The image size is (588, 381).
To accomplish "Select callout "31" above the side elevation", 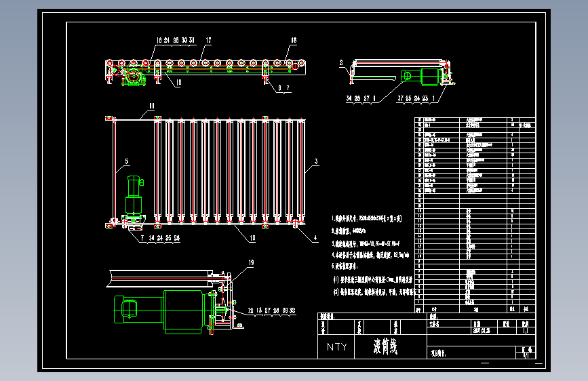I will [192, 40].
